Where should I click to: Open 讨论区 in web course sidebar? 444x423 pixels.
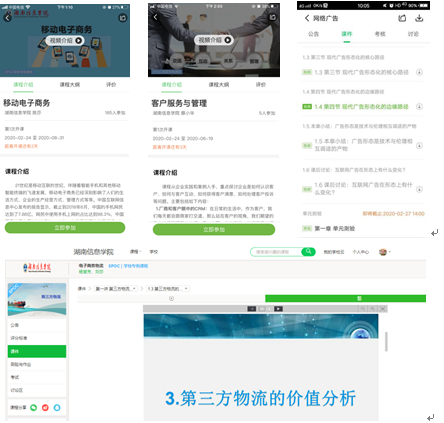click(x=37, y=390)
